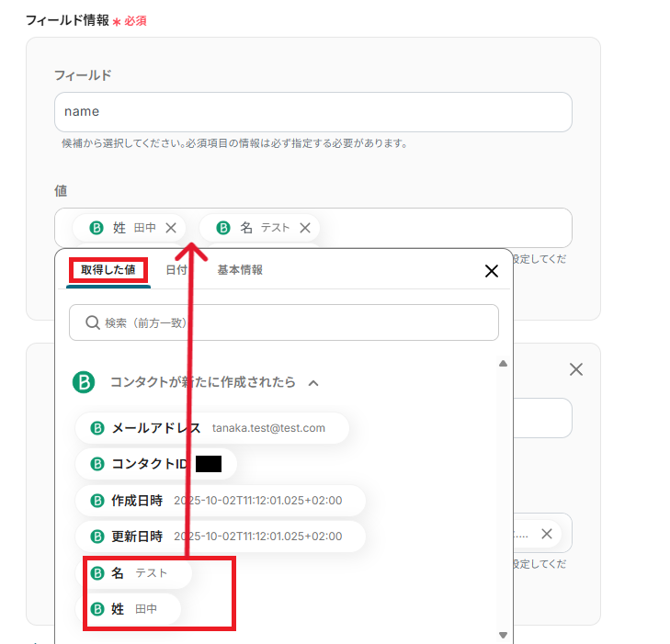Select メールアドレス tanaka.test@test.com value
Image resolution: width=670 pixels, height=644 pixels.
(x=212, y=428)
